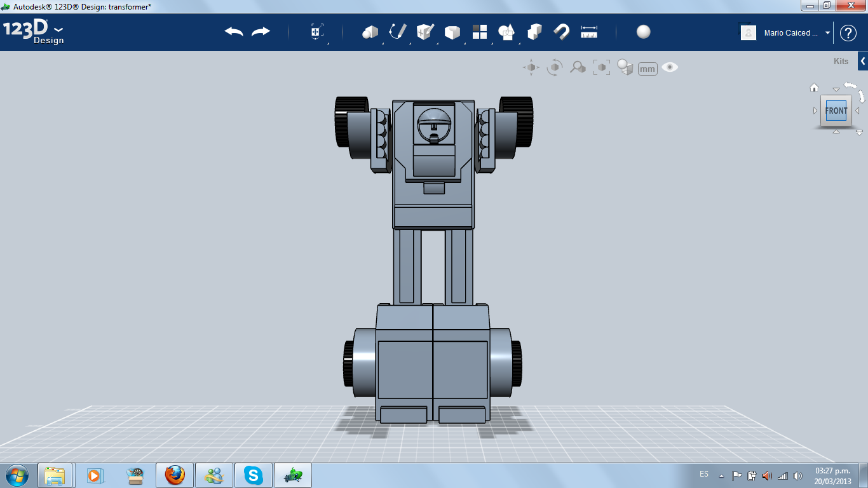Click the view cube's right triangle arrow
Screen dimensions: 868x488
pos(857,111)
